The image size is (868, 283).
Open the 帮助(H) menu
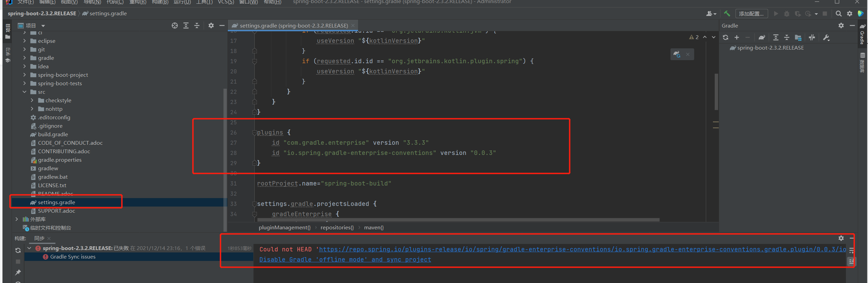[272, 2]
